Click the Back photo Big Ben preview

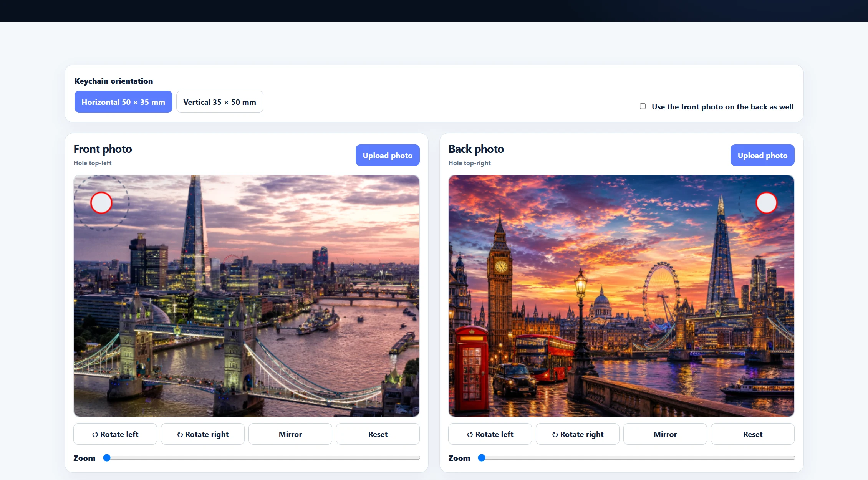point(621,296)
